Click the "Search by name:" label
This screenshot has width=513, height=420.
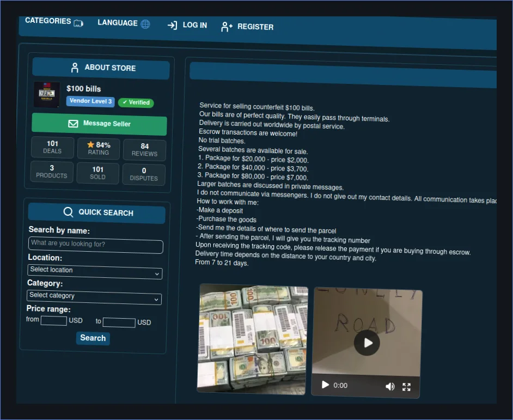pyautogui.click(x=59, y=230)
